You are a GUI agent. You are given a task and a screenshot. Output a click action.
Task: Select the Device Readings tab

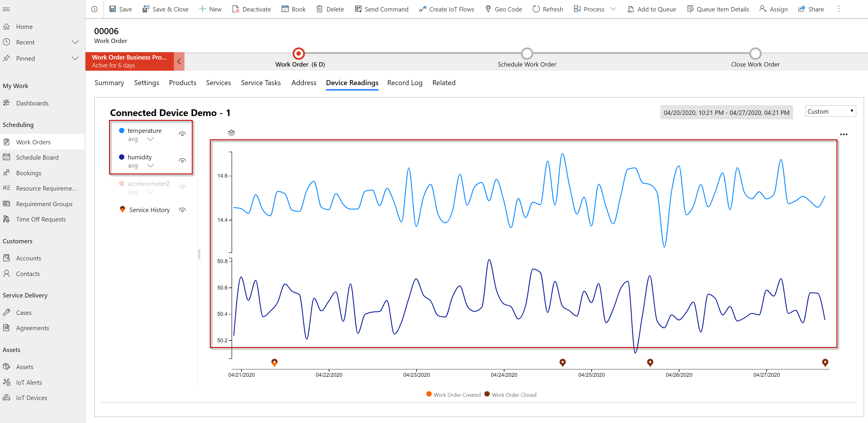click(352, 83)
